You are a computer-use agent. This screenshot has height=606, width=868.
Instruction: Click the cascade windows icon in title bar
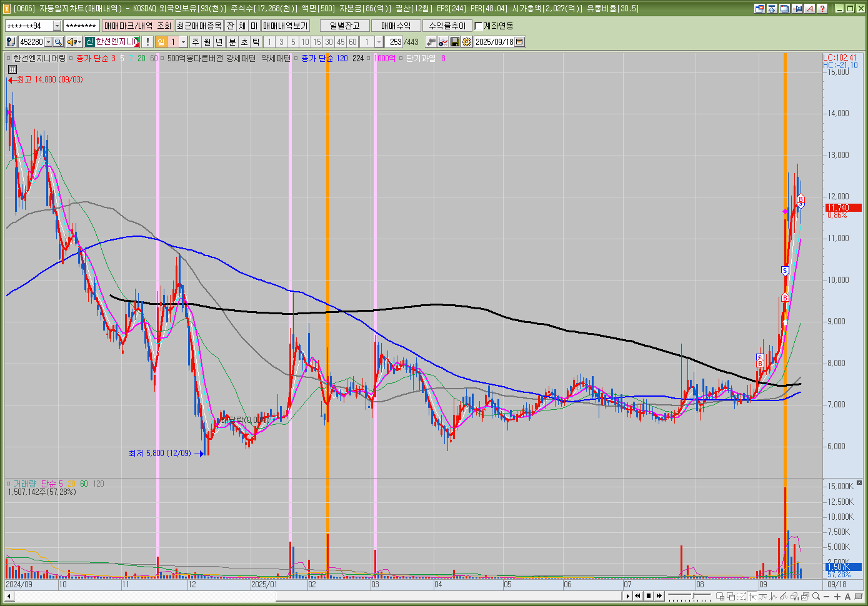tap(784, 8)
